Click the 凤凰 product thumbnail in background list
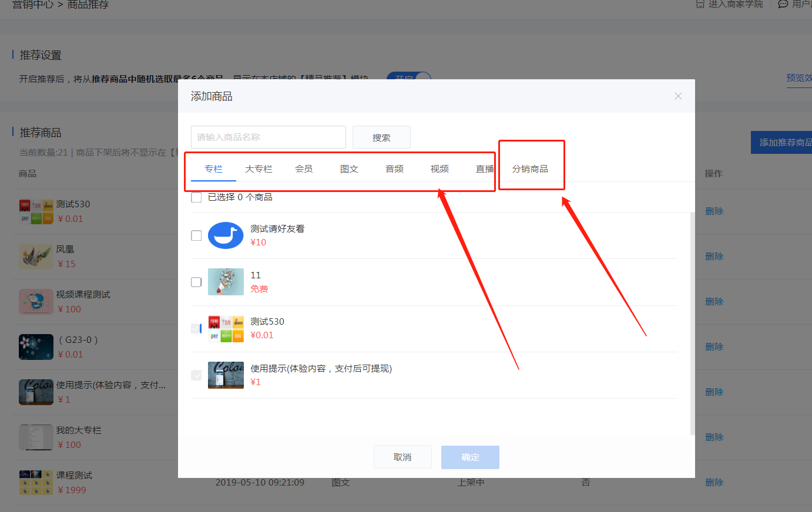Screen dimensions: 812x512 tap(36, 257)
